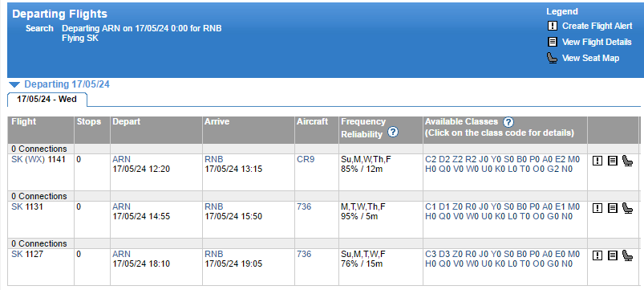The image size is (644, 290).
Task: View flight details for SK 1127
Action: 612,255
